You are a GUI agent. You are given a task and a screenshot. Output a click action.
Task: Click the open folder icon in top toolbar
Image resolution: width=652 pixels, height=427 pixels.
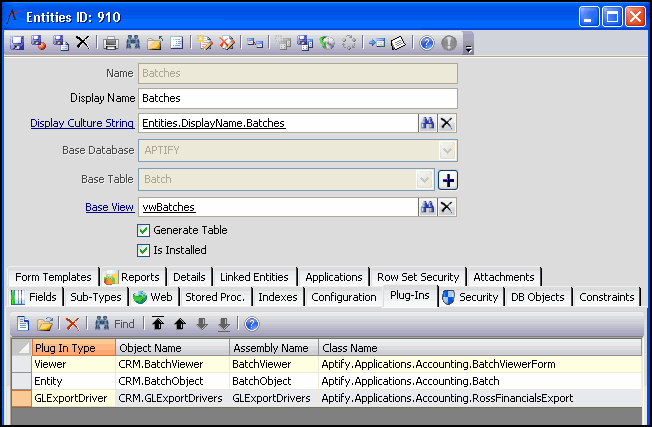click(155, 43)
